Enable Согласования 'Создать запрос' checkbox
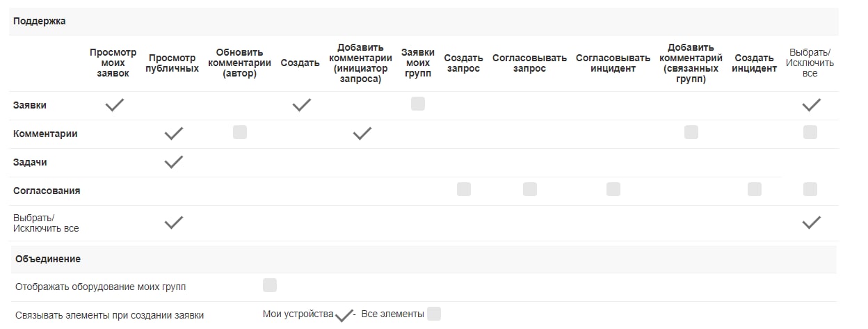Image resolution: width=868 pixels, height=329 pixels. (464, 189)
